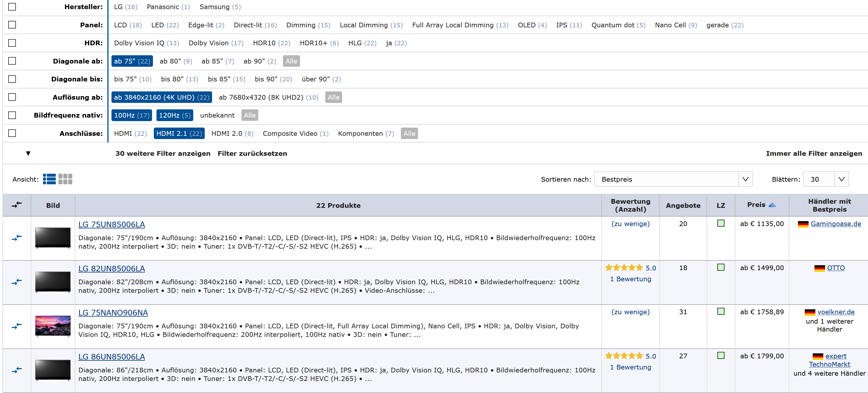Switch to grid view icon

(65, 179)
